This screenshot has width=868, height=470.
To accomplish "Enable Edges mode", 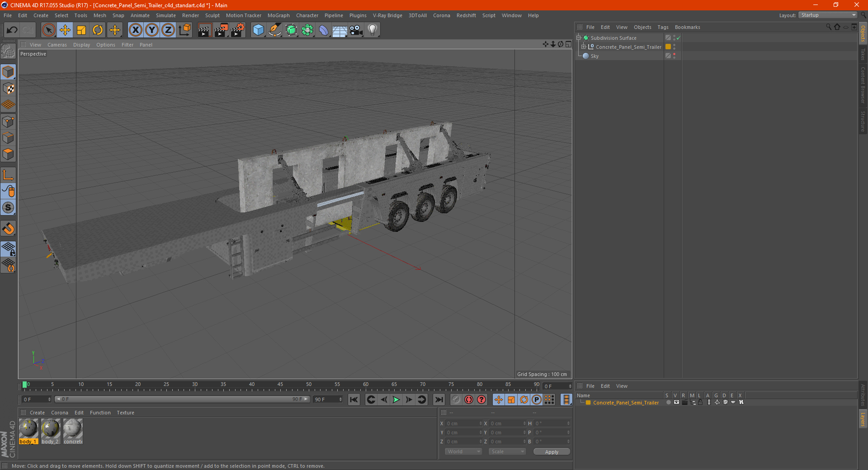I will [9, 138].
